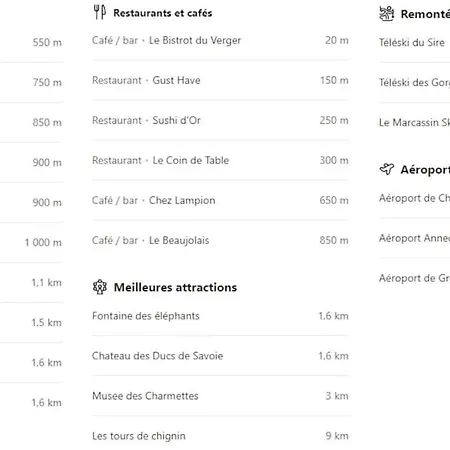Screen dimensions: 450x450
Task: Choose the Le Coin de Table listing
Action: pyautogui.click(x=220, y=160)
